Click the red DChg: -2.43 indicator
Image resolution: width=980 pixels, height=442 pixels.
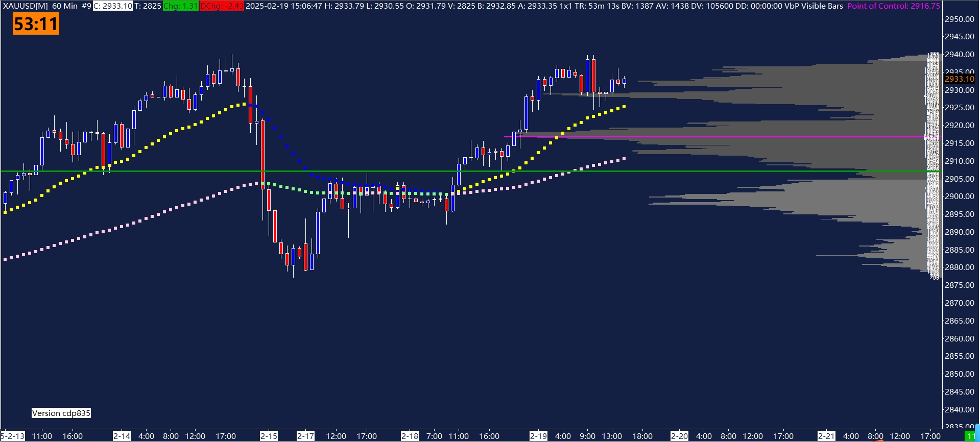coord(222,6)
